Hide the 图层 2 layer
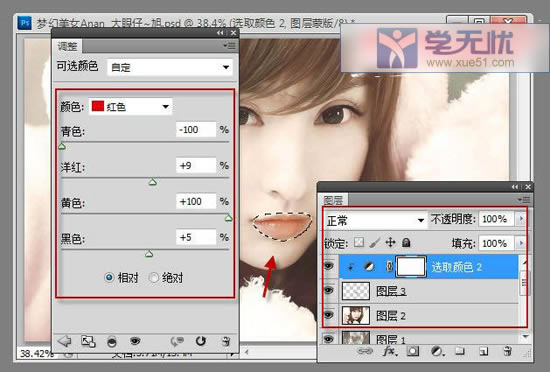550x372 pixels. point(329,314)
